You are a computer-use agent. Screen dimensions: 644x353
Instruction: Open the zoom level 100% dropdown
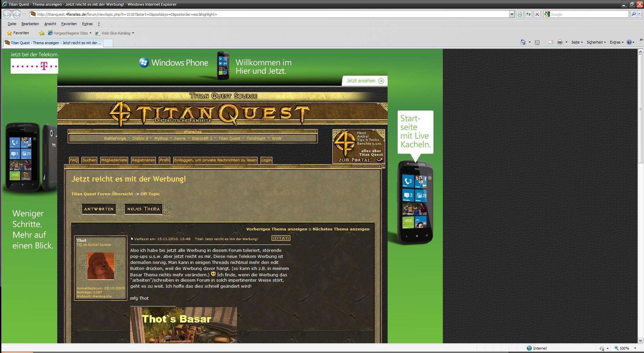coord(635,348)
